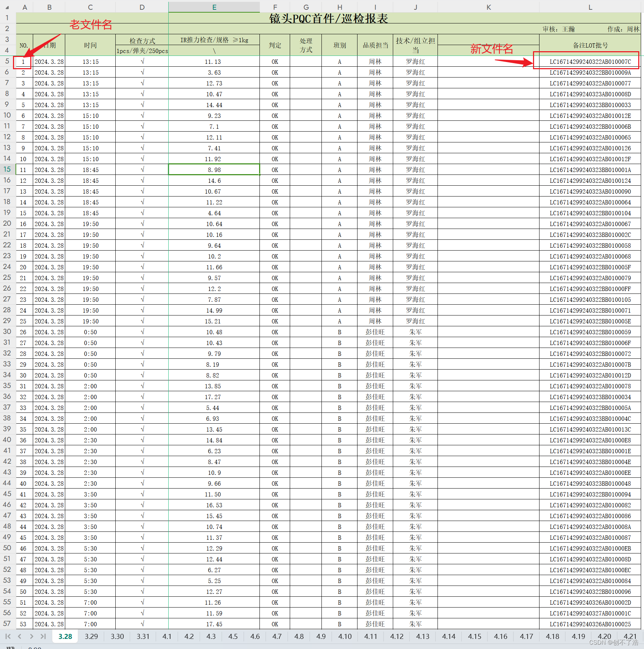Screen dimensions: 644x649
Task: Select time cell 0:50 in row 30
Action: 90,332
